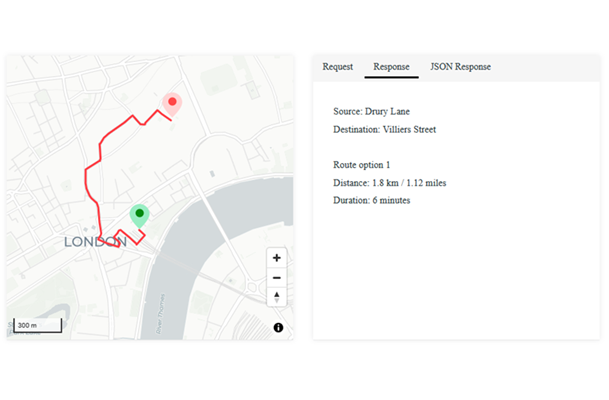Reset map bearing with compass button
The height and width of the screenshot is (400, 609).
277,296
